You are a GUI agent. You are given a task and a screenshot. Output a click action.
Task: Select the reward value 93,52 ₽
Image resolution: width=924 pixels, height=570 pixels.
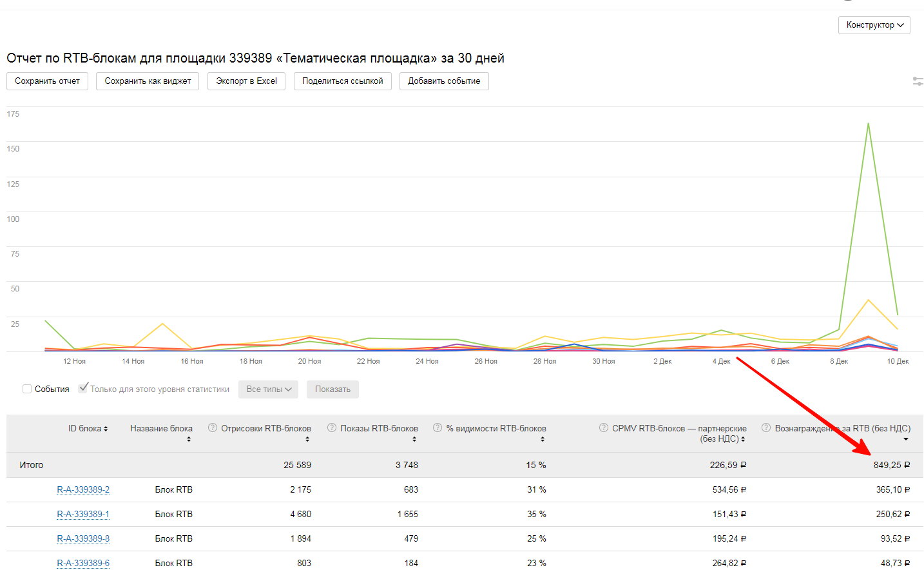click(x=896, y=538)
